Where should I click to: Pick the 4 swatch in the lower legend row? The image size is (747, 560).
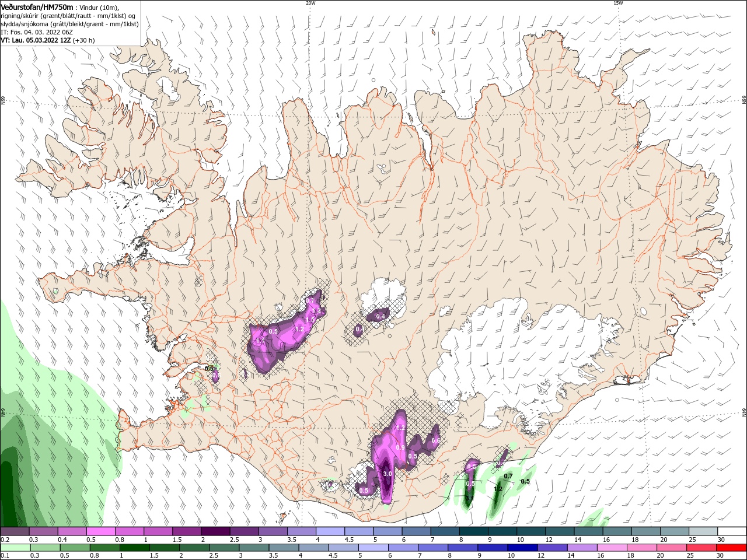(313, 548)
